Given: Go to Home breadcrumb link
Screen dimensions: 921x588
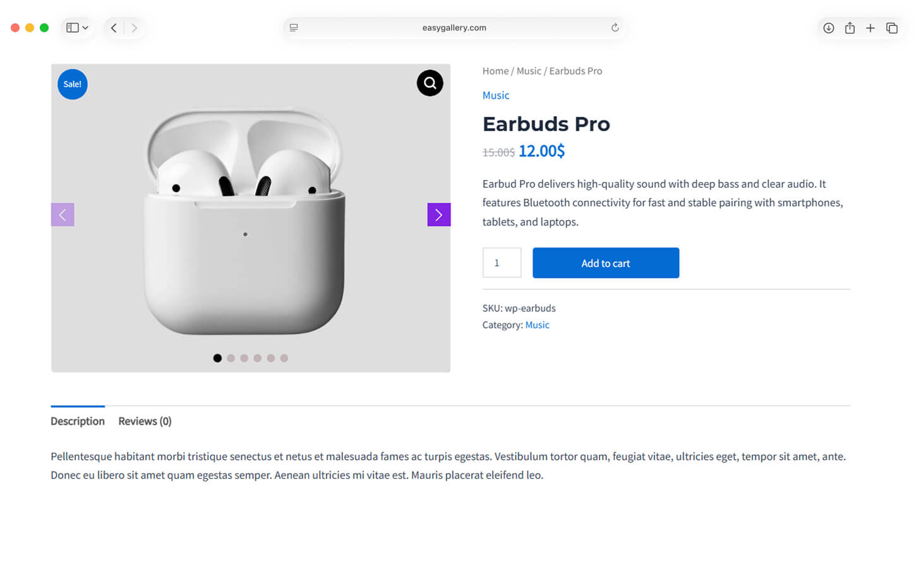Looking at the screenshot, I should pos(495,71).
